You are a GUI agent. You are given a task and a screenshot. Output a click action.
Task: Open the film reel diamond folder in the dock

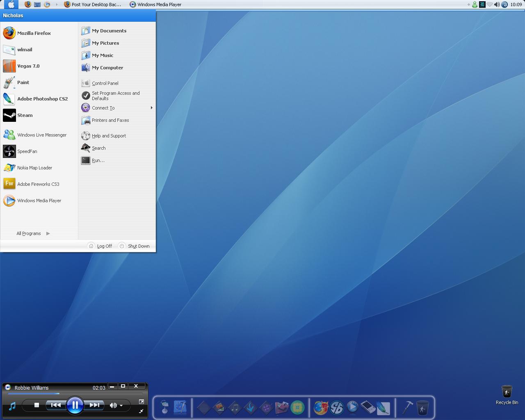[x=266, y=408]
